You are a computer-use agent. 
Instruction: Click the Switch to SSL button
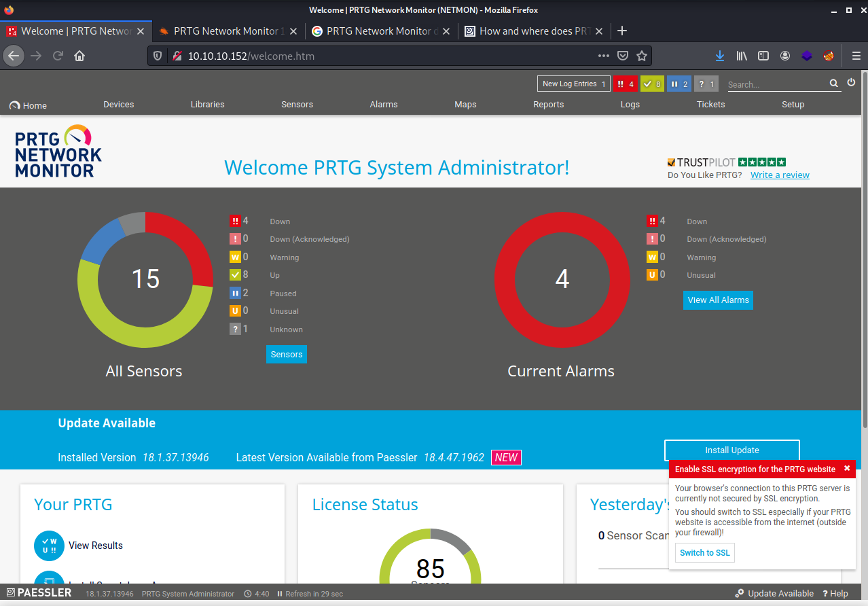[x=705, y=553]
